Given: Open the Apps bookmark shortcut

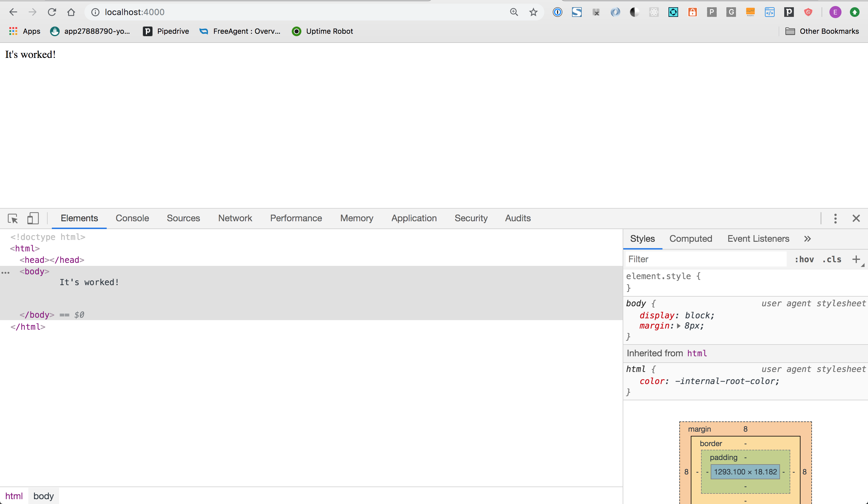Looking at the screenshot, I should [24, 31].
